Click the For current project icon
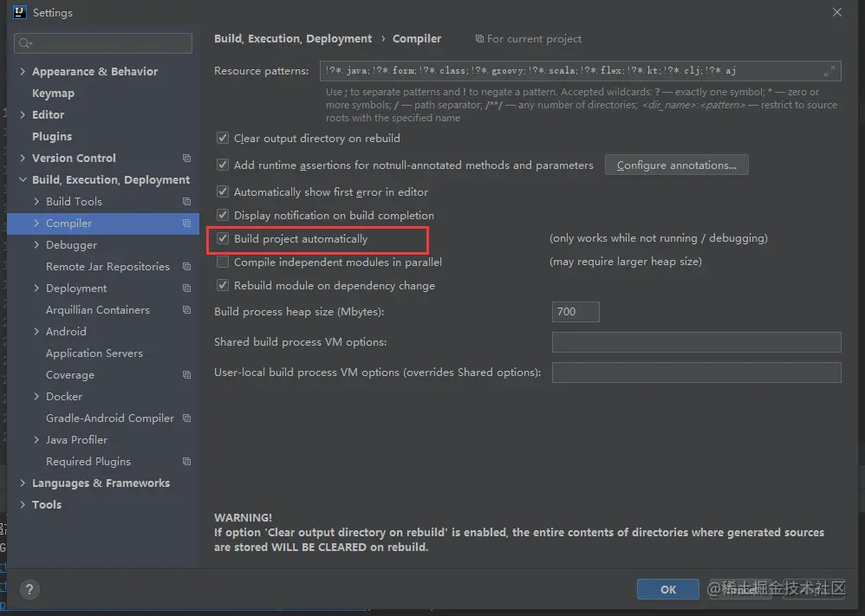 (x=479, y=39)
